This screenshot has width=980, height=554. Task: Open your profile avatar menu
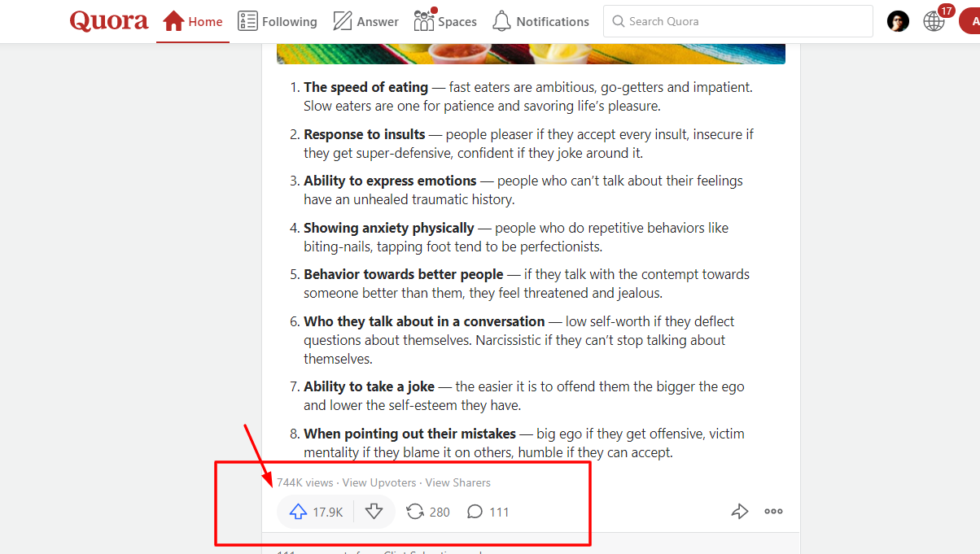[897, 20]
